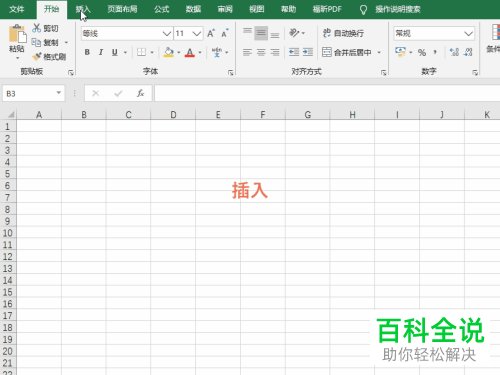Click the cancel (X) formula bar icon
The image size is (500, 375).
point(96,93)
